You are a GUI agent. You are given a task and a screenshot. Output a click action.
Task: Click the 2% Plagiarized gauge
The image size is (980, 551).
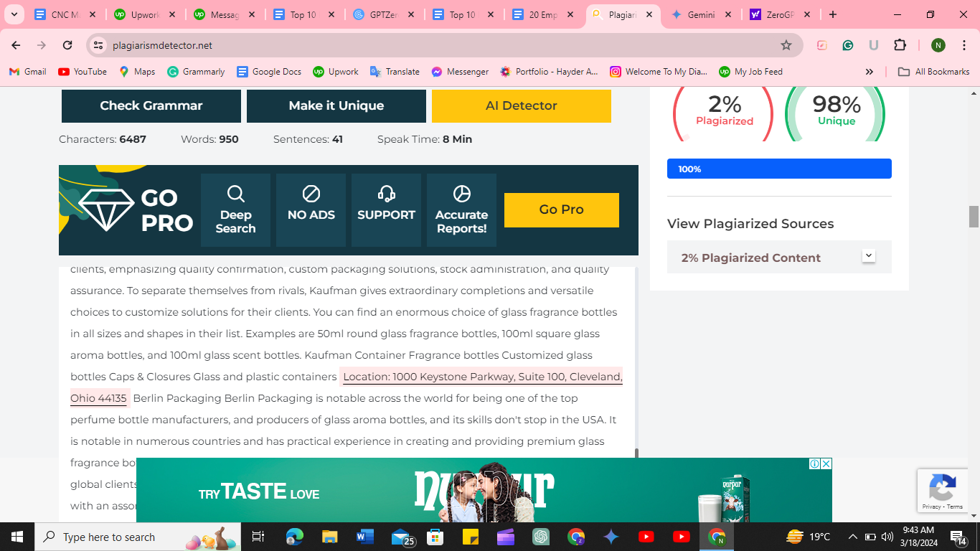pos(723,113)
